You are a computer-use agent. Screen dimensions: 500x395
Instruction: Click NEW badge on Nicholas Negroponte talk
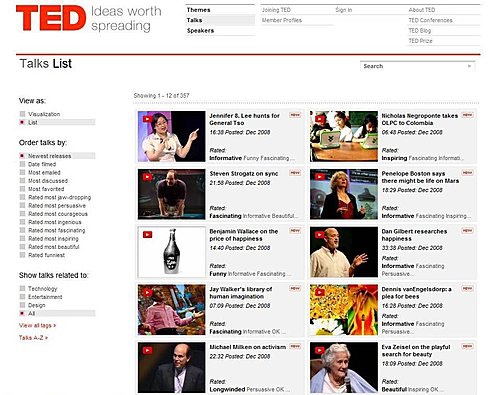tap(467, 115)
